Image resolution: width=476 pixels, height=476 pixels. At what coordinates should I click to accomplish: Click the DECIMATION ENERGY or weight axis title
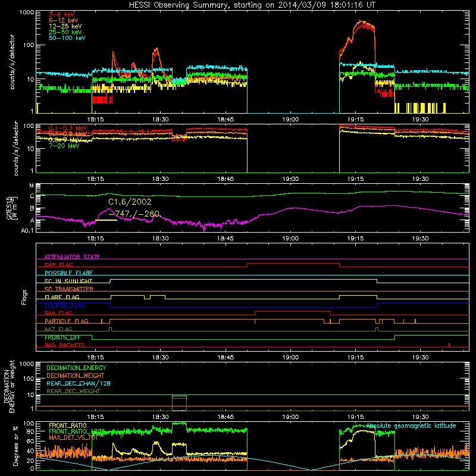pos(9,386)
